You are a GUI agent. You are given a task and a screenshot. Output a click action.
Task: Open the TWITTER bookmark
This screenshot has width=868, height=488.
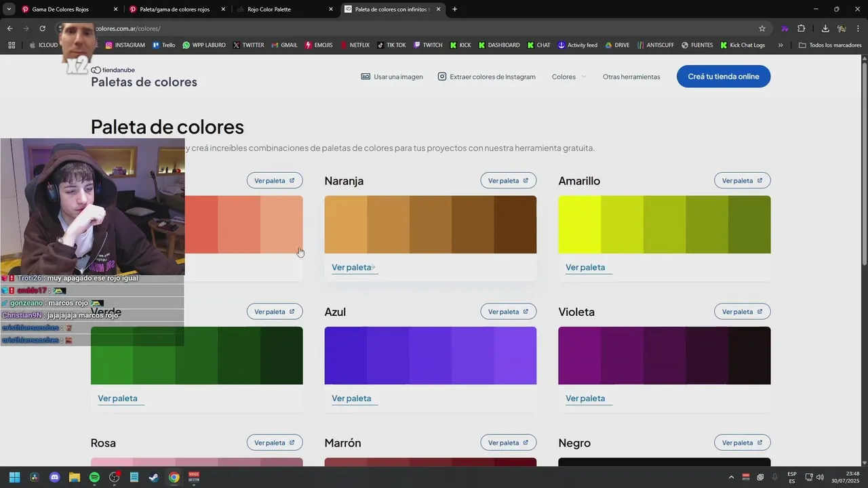pyautogui.click(x=248, y=45)
